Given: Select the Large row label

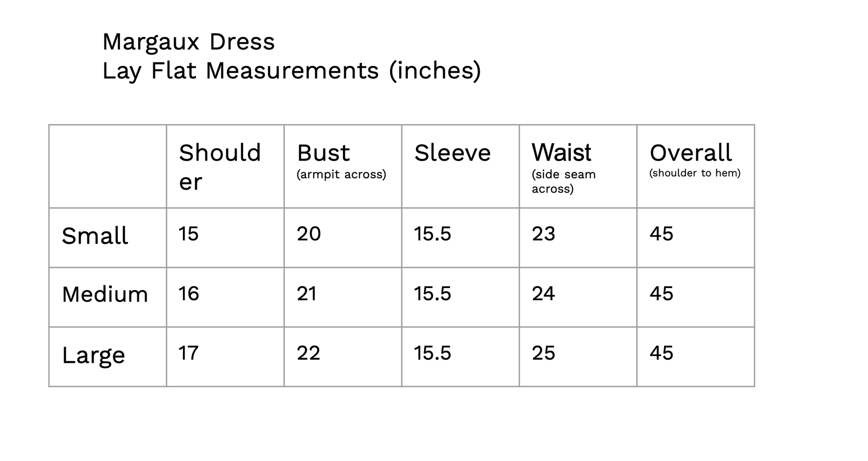Looking at the screenshot, I should click(x=94, y=355).
